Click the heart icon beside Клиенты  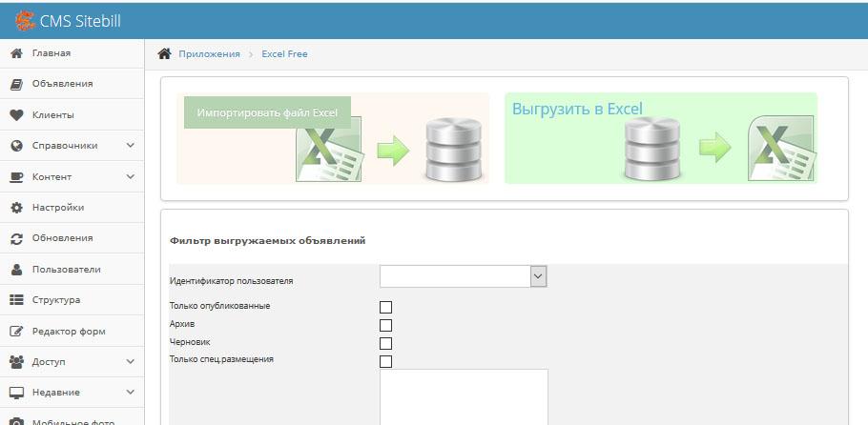16,115
